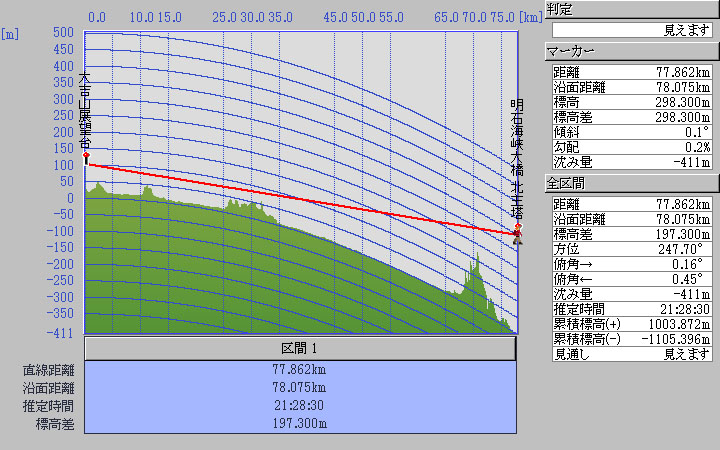Click the 250 elevation axis label
This screenshot has width=720, height=450.
coord(63,115)
